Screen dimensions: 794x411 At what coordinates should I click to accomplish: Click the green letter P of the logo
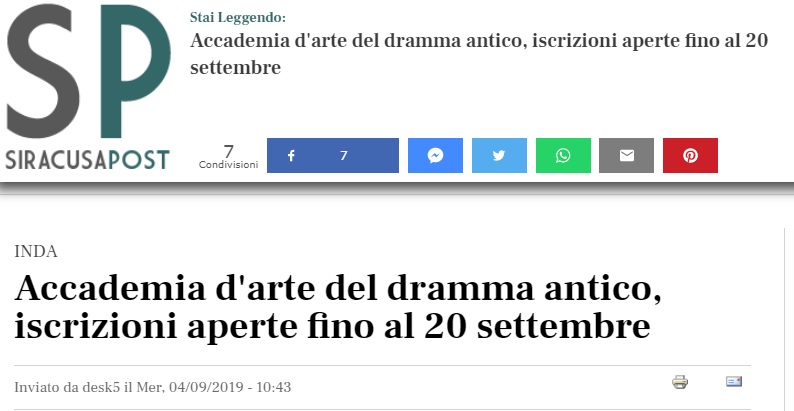(x=136, y=71)
